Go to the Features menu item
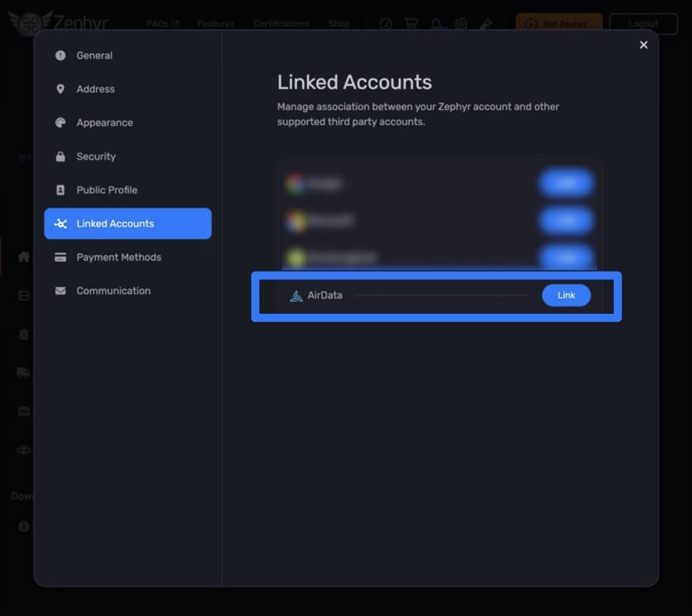The height and width of the screenshot is (616, 692). 216,24
